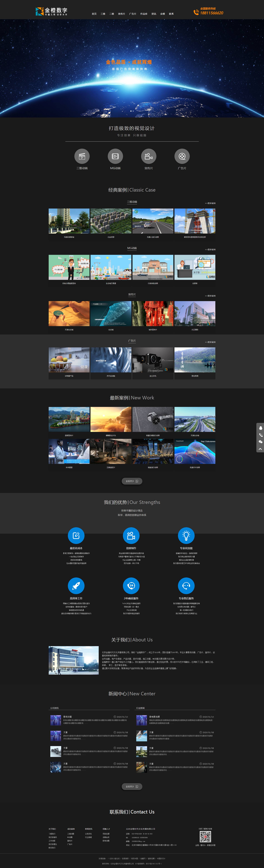This screenshot has width=264, height=868.
Task: Click the 金橙数字 logo in the header
Action: tap(51, 11)
